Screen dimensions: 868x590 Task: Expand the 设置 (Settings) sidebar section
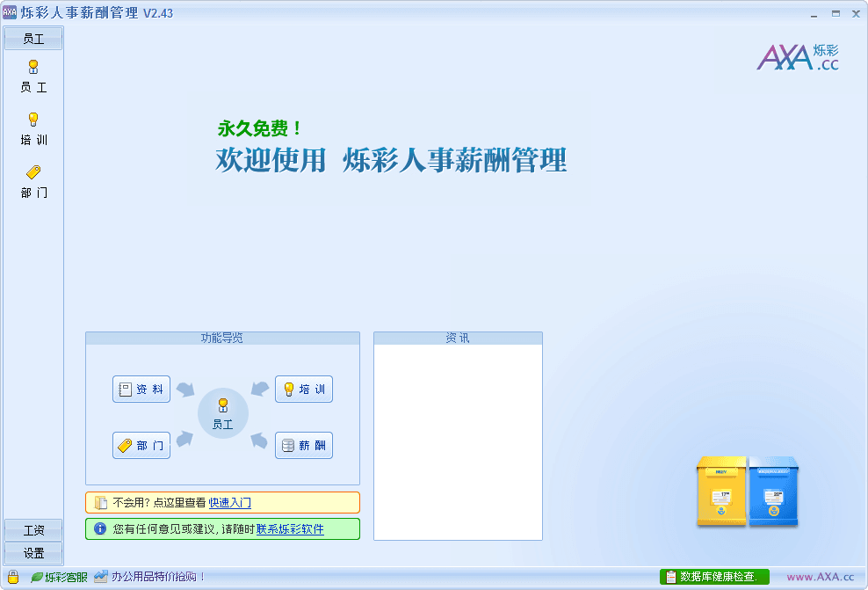33,553
